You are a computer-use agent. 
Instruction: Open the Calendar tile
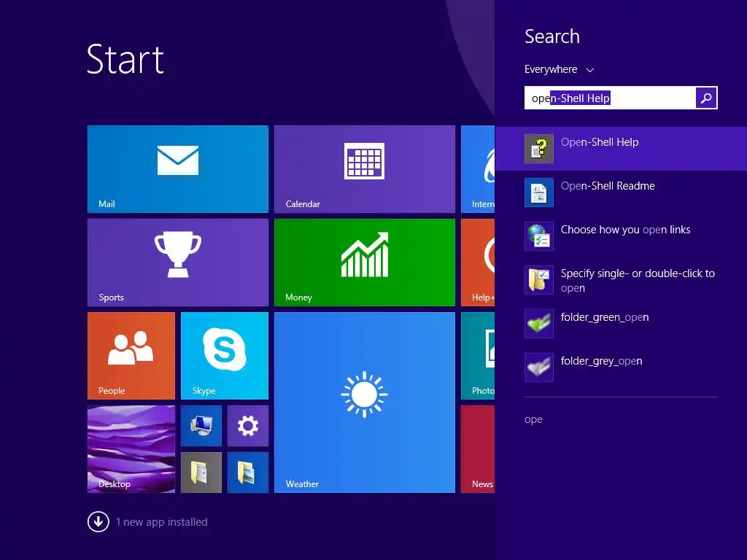coord(365,169)
